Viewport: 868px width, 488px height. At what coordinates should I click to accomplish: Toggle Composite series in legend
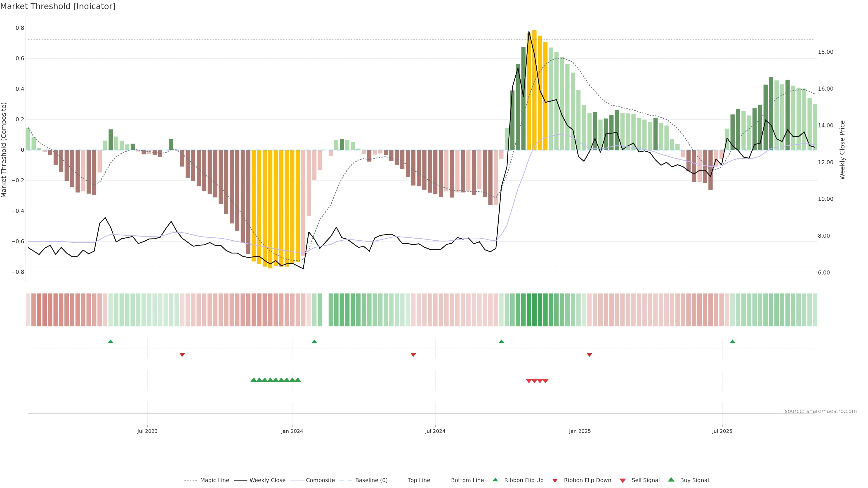pyautogui.click(x=320, y=480)
